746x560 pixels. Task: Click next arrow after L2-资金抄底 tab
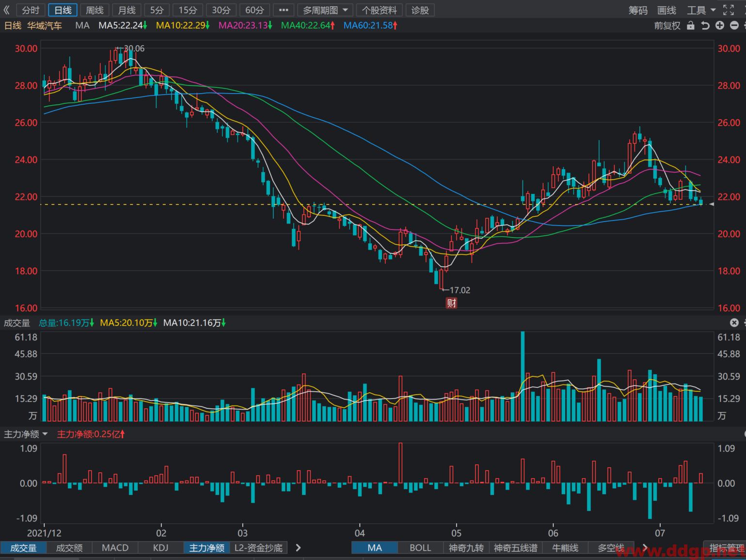tap(298, 547)
